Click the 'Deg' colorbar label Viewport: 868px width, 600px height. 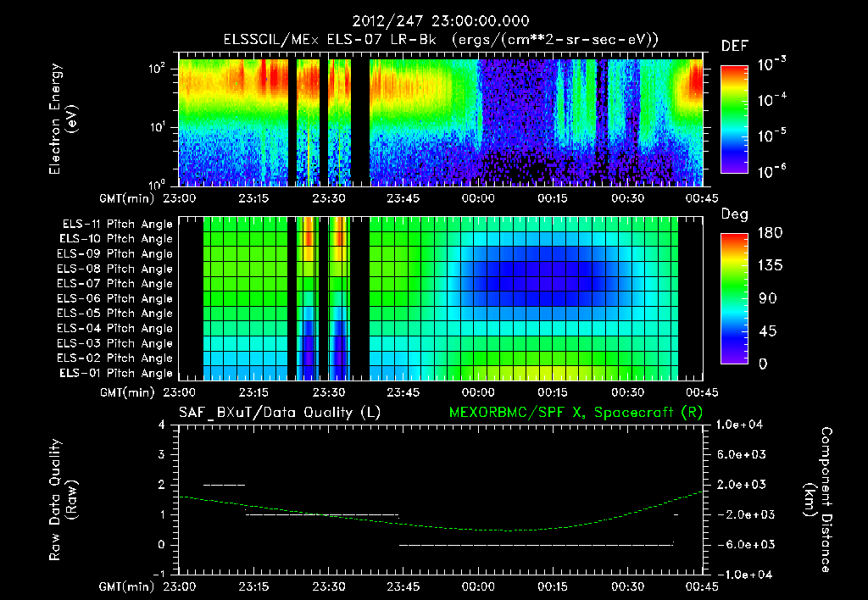[x=735, y=214]
